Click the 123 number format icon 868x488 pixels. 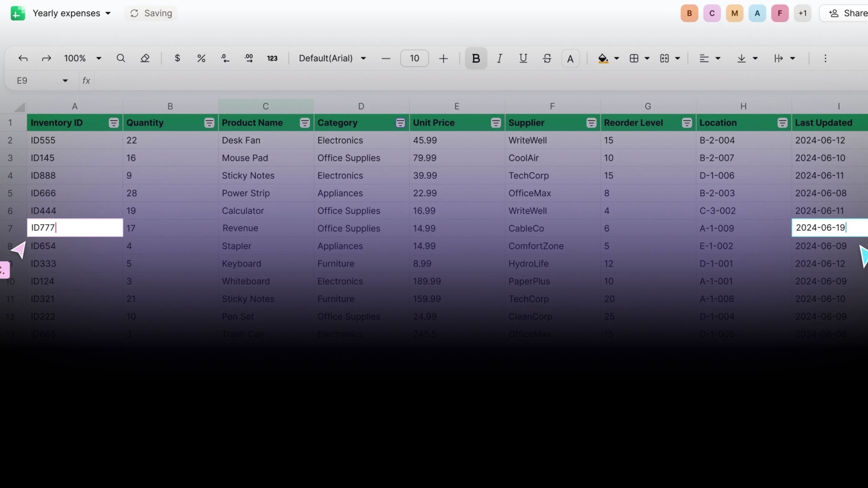[x=272, y=58]
